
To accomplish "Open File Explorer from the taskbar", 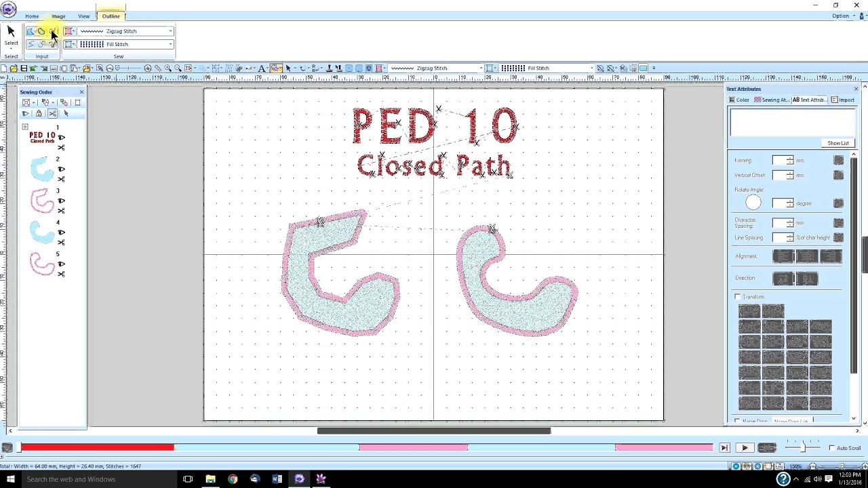I will click(x=210, y=479).
